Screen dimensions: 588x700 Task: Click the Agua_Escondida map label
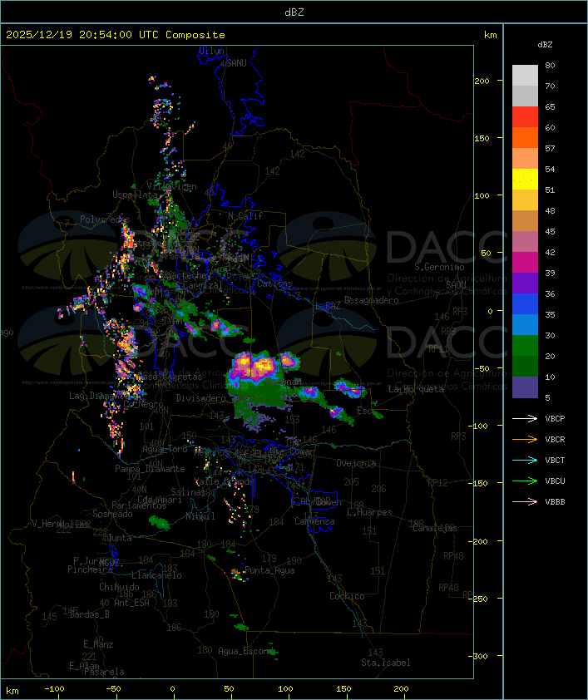248,651
